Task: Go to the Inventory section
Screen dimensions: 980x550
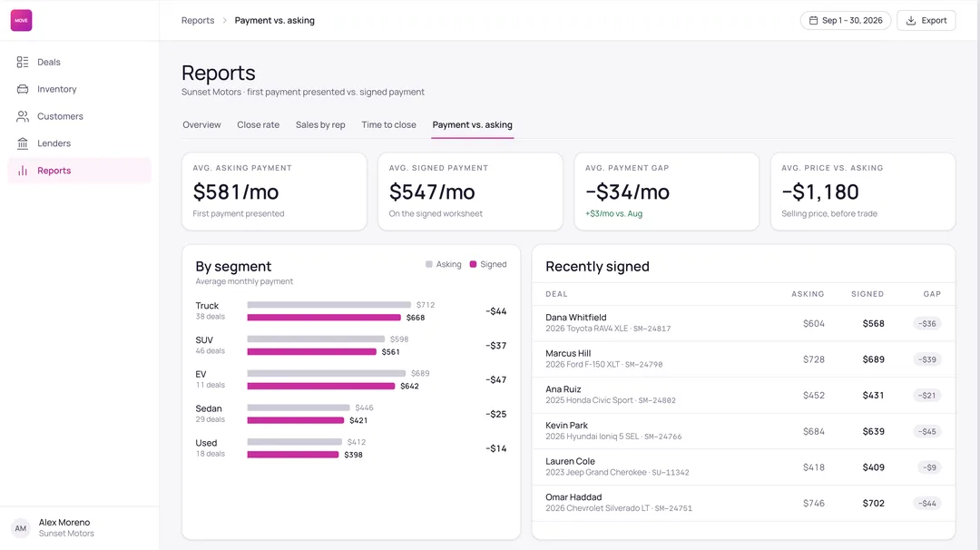Action: [x=79, y=89]
